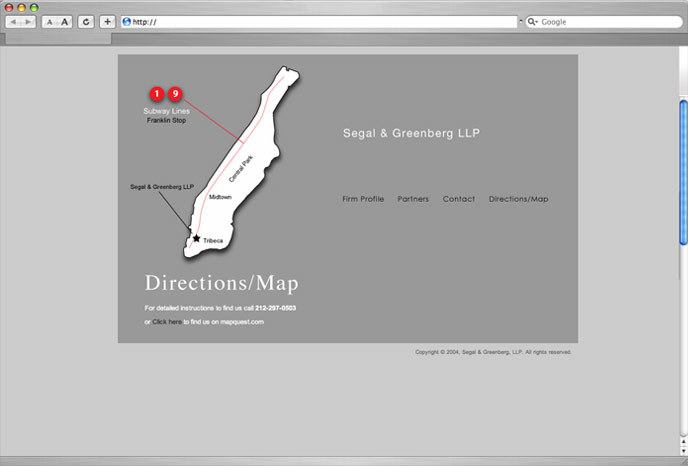This screenshot has width=688, height=466.
Task: Click the scrollbar down arrow
Action: (x=683, y=451)
